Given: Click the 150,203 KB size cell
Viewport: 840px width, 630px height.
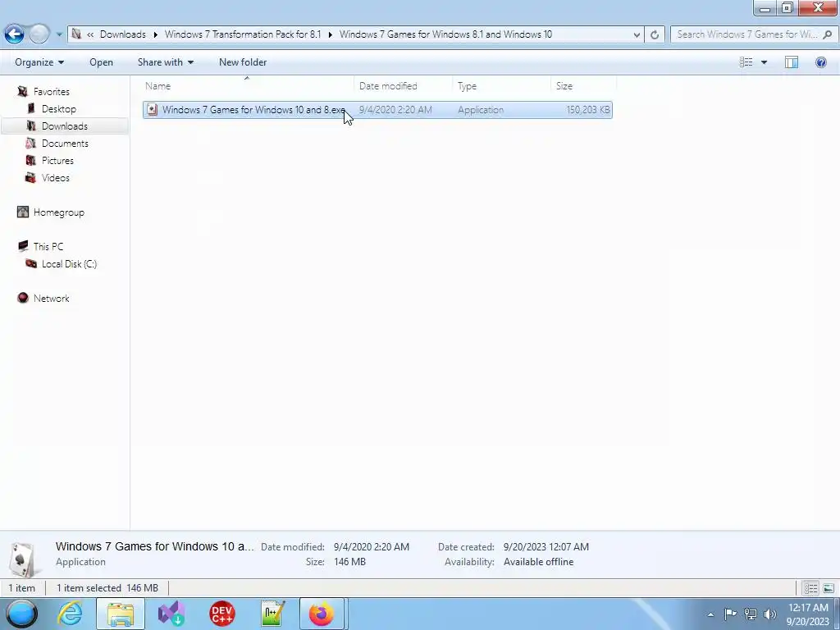Looking at the screenshot, I should [x=588, y=110].
